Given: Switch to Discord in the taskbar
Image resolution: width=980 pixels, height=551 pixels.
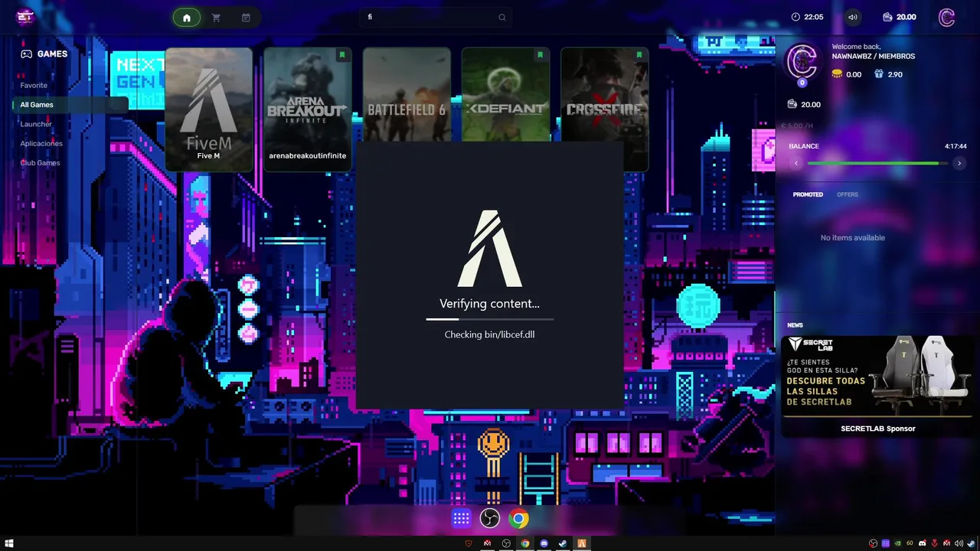Looking at the screenshot, I should pos(544,543).
